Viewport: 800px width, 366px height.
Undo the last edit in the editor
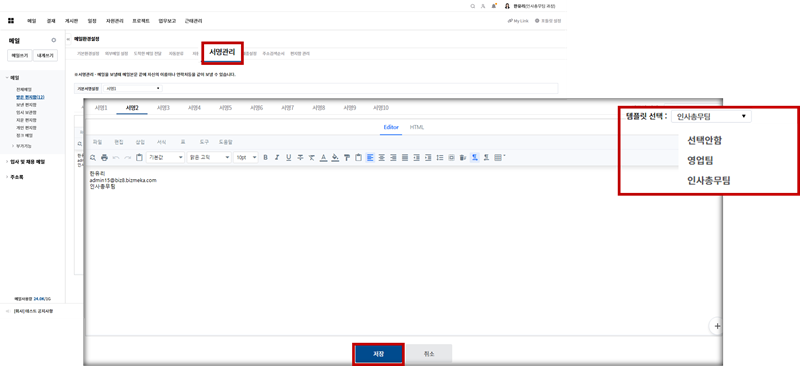pyautogui.click(x=116, y=158)
